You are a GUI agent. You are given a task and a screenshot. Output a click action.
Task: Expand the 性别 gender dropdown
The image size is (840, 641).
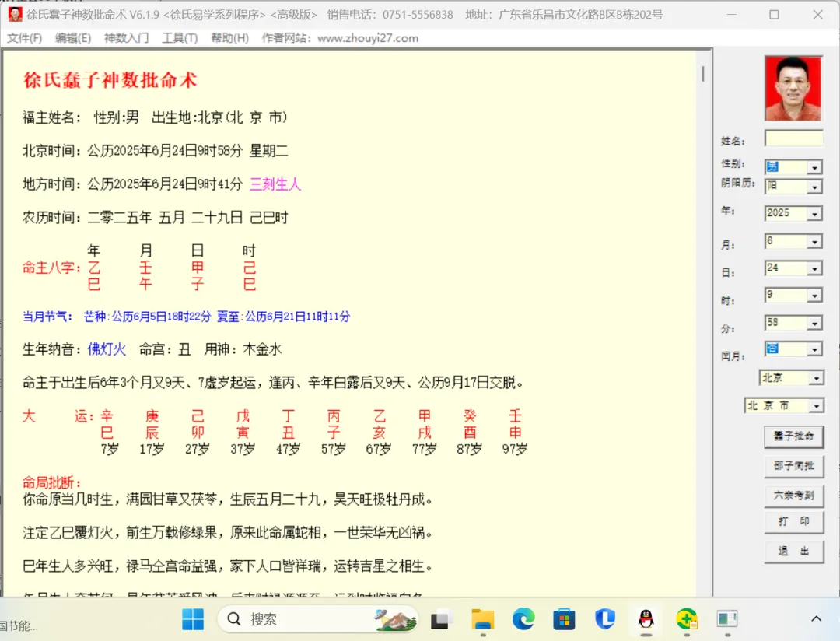tap(814, 168)
